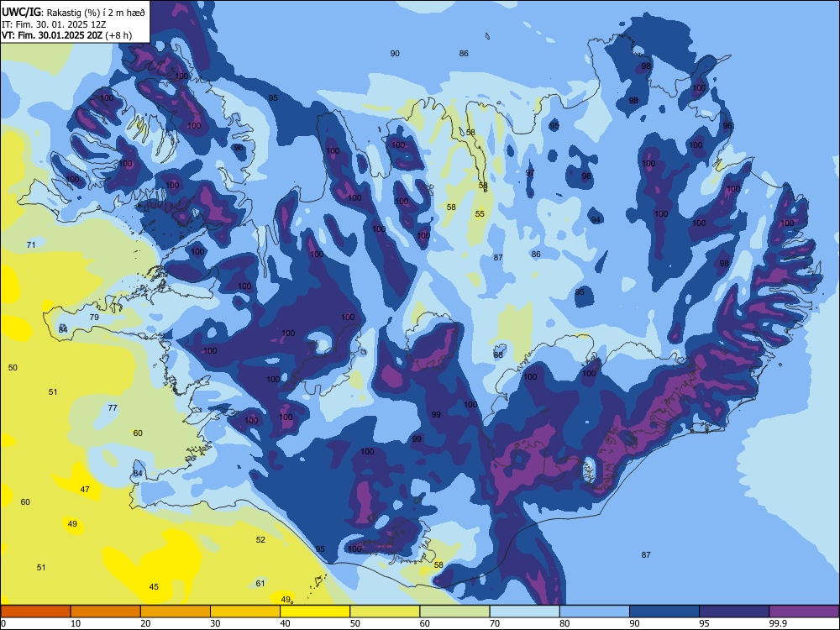The height and width of the screenshot is (630, 840).
Task: Click the humidity value '52' on the map
Action: point(260,539)
